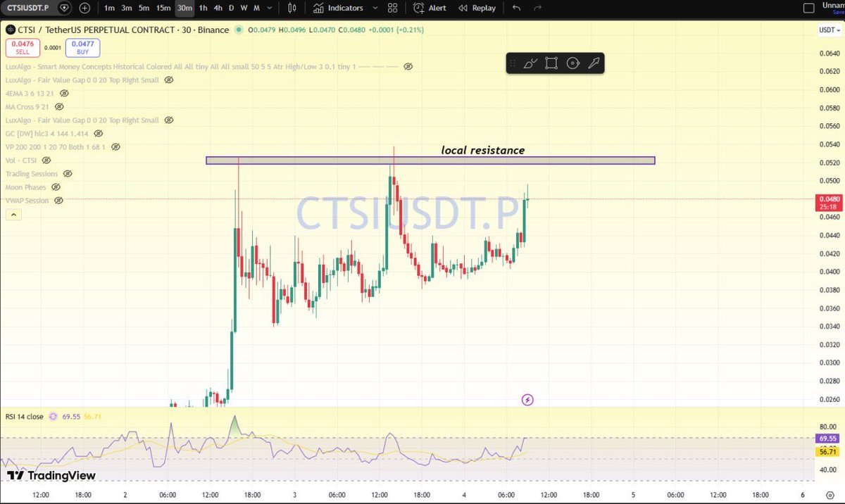Select the ellipse tool in floating toolbar
The height and width of the screenshot is (504, 845).
point(573,63)
